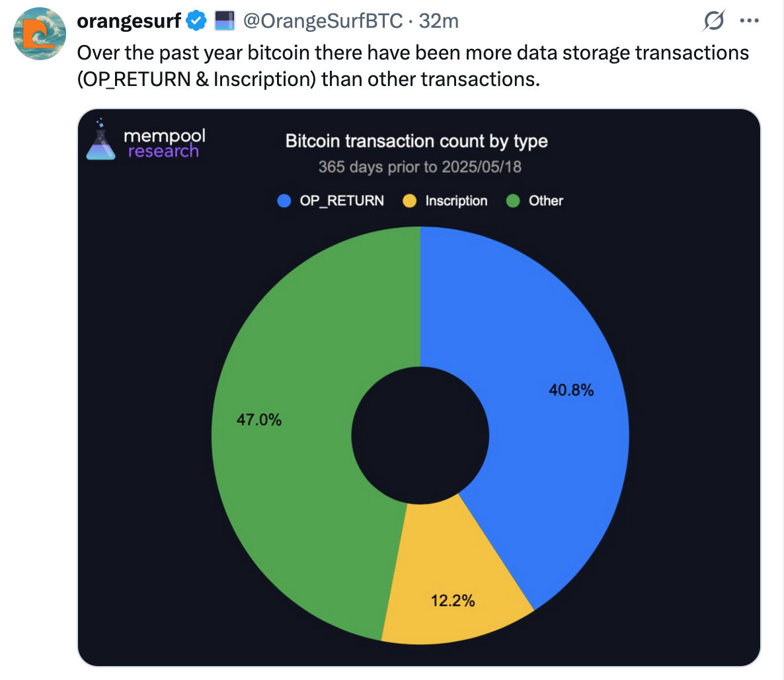Open the 32m timestamp link
784x680 pixels.
click(x=438, y=21)
